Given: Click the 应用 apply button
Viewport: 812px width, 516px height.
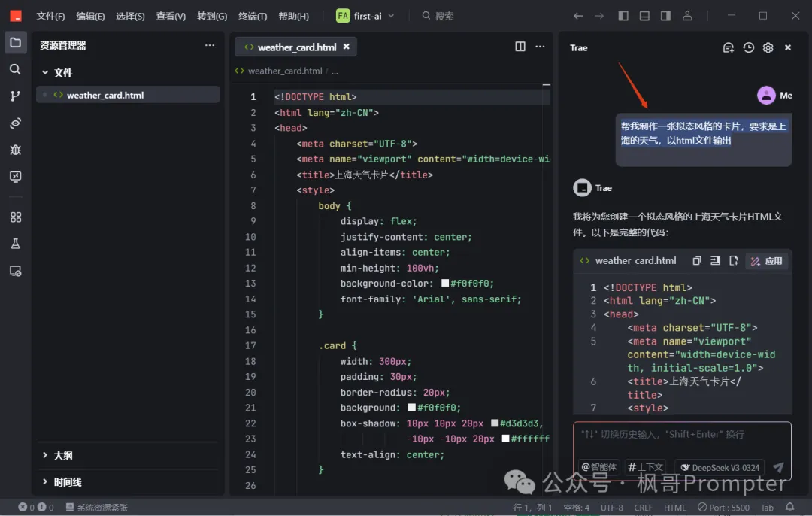Looking at the screenshot, I should tap(767, 261).
